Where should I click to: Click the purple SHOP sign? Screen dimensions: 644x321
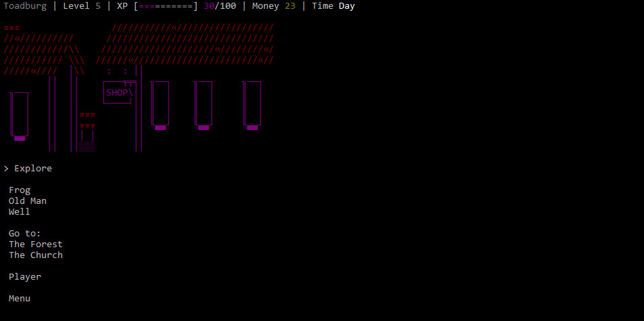[117, 93]
